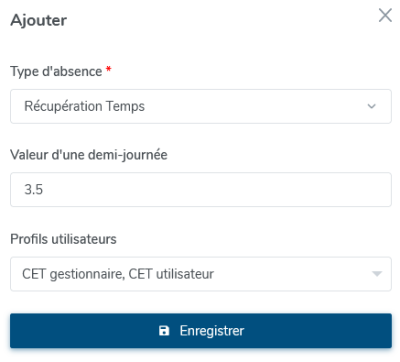This screenshot has width=400, height=362.
Task: Click empty space right of 3.5 in the input
Action: (x=217, y=190)
